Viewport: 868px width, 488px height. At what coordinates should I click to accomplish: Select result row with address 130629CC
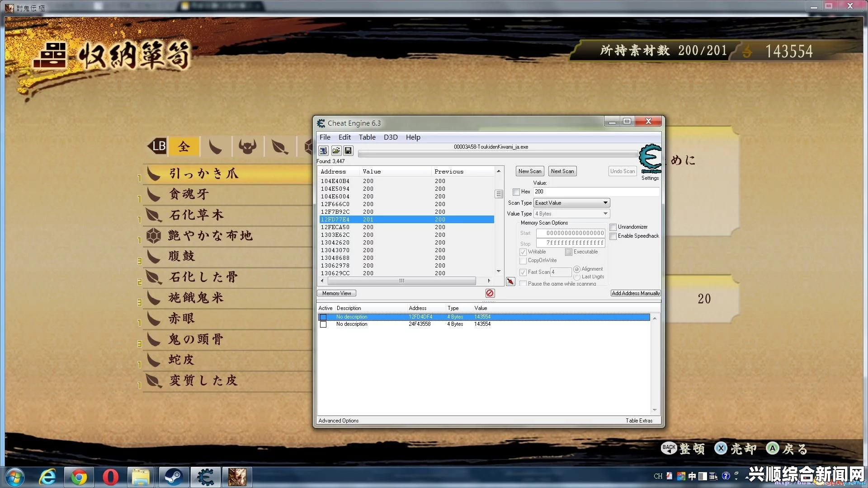click(x=407, y=273)
